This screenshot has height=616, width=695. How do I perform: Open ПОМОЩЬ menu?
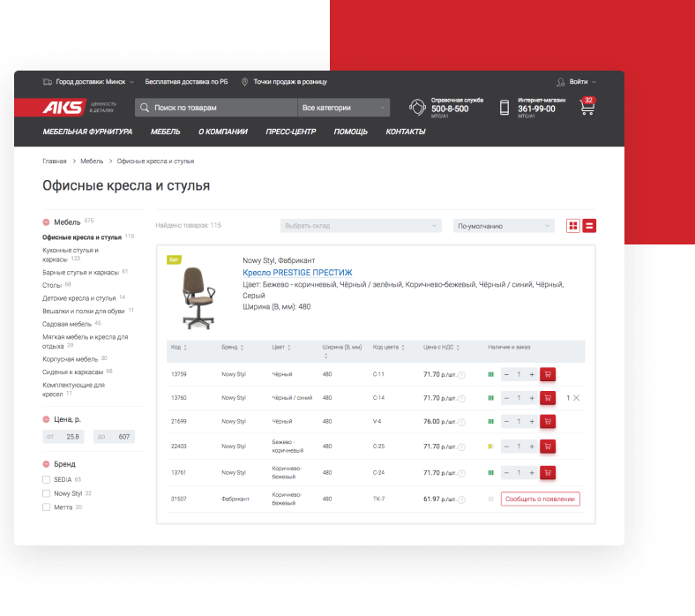[351, 131]
